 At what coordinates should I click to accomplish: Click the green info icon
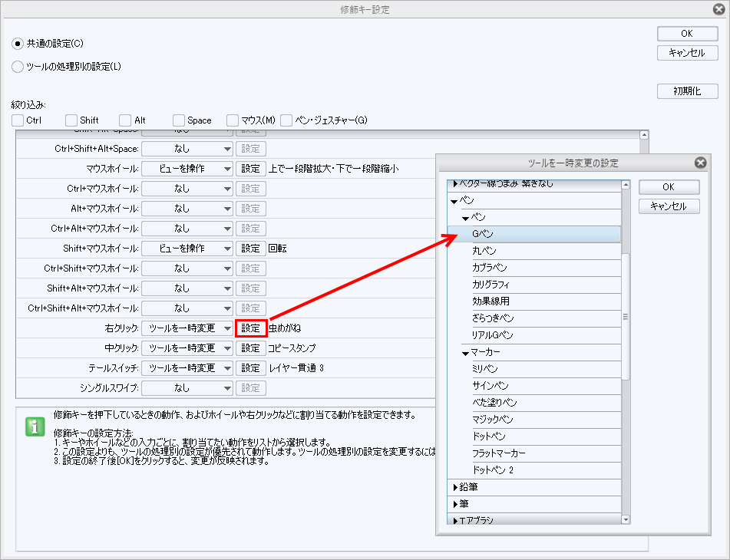tap(35, 427)
